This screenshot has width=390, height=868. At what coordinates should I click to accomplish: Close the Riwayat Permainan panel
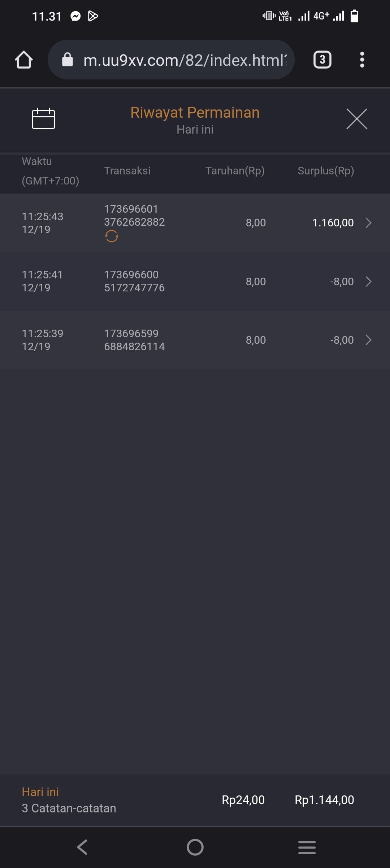point(356,119)
